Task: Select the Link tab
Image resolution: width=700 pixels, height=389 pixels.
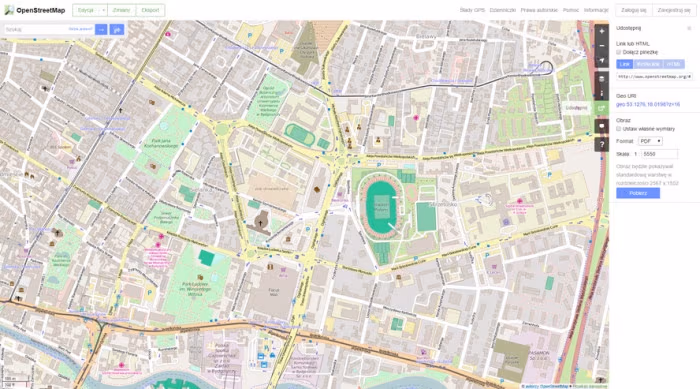Action: click(625, 64)
